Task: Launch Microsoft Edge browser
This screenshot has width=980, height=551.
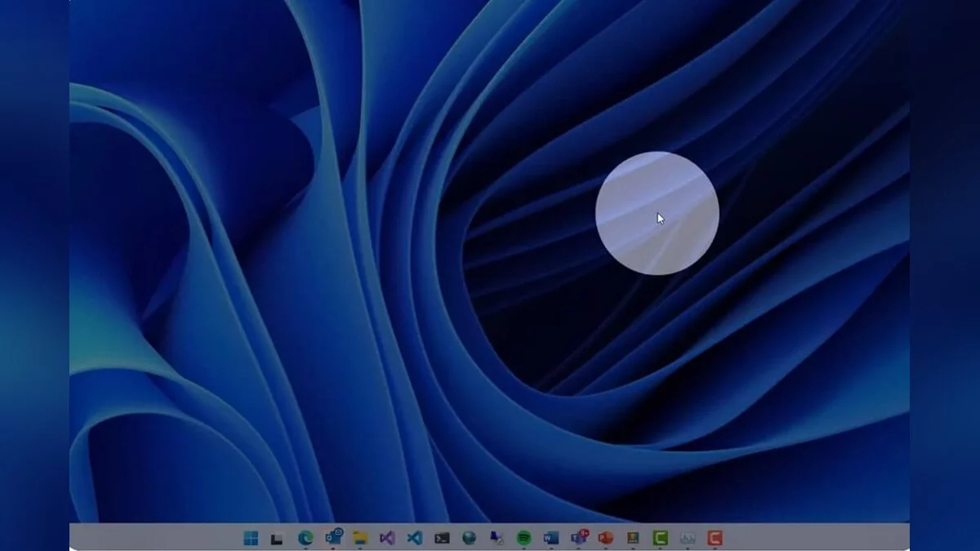Action: coord(305,538)
